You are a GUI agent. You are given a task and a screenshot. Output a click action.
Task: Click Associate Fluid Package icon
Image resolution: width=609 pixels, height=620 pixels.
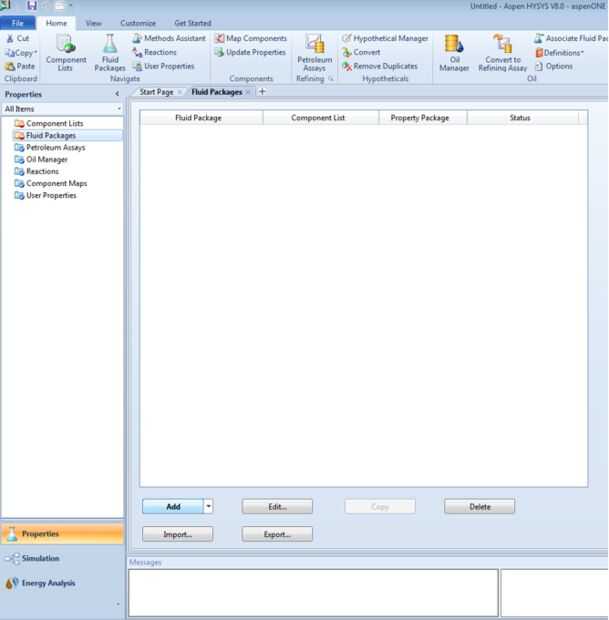[539, 38]
